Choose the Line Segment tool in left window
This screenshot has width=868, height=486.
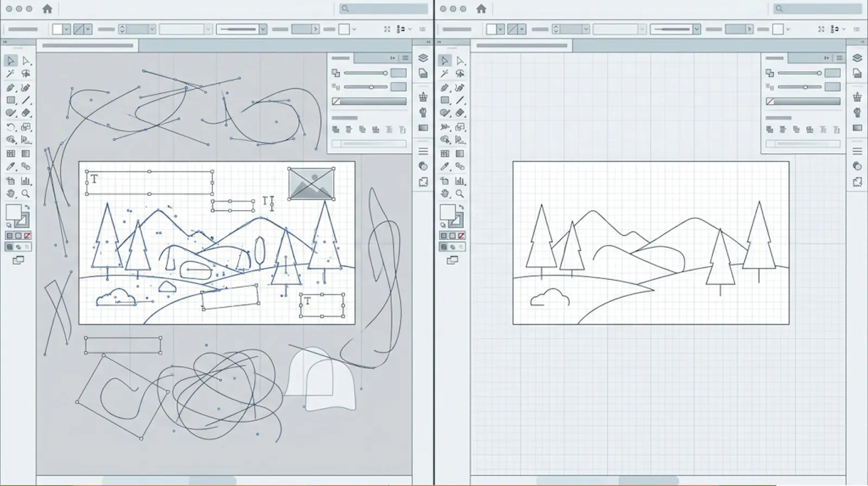(26, 100)
